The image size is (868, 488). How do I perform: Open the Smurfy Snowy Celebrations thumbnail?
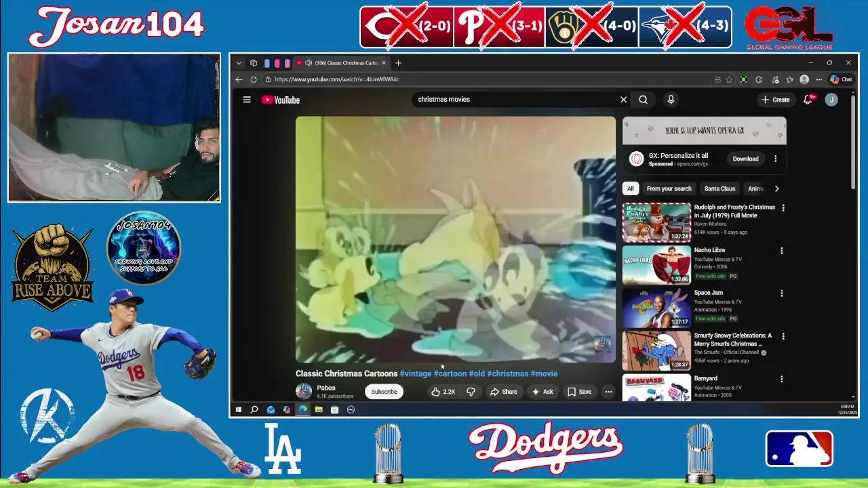click(656, 350)
